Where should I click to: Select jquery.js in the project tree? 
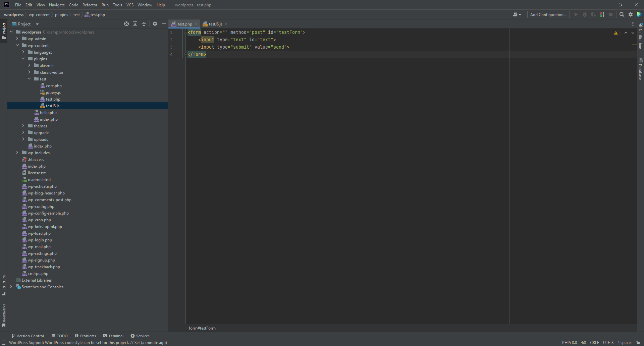pyautogui.click(x=53, y=92)
